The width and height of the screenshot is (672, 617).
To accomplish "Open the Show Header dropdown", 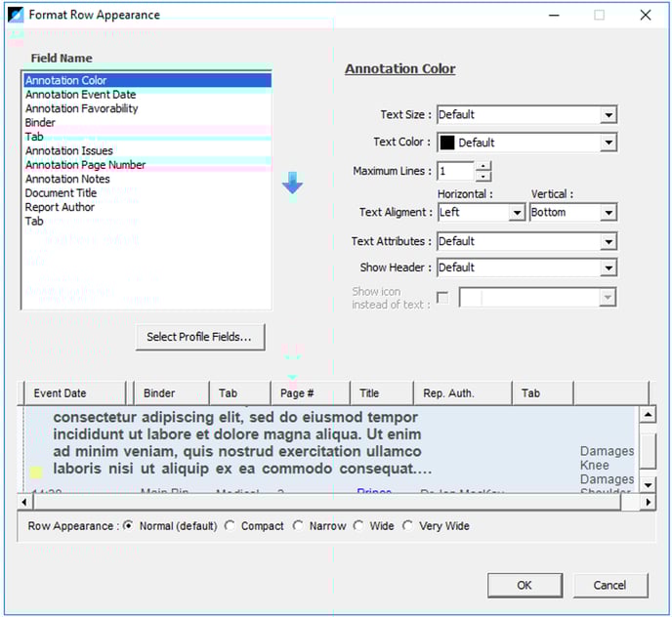I will (609, 268).
